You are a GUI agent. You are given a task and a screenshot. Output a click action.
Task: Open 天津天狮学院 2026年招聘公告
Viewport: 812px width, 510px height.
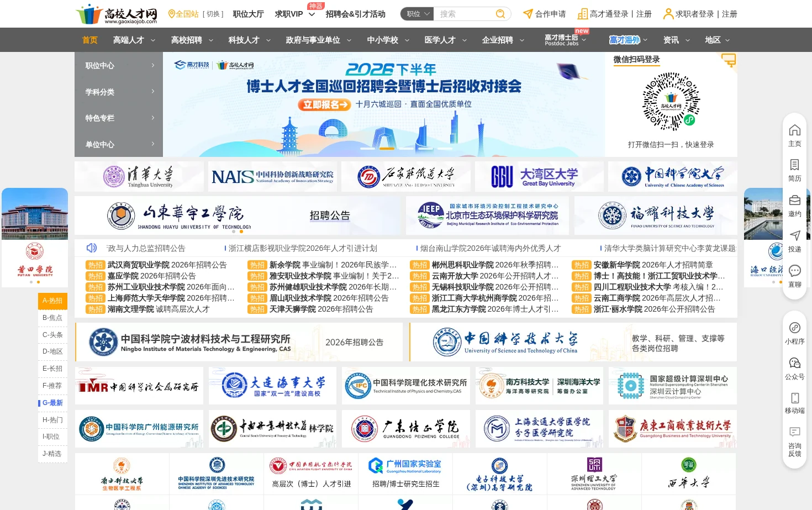tap(321, 309)
